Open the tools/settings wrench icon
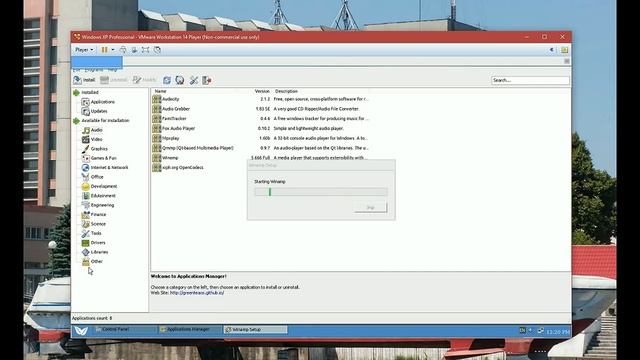 tap(194, 80)
